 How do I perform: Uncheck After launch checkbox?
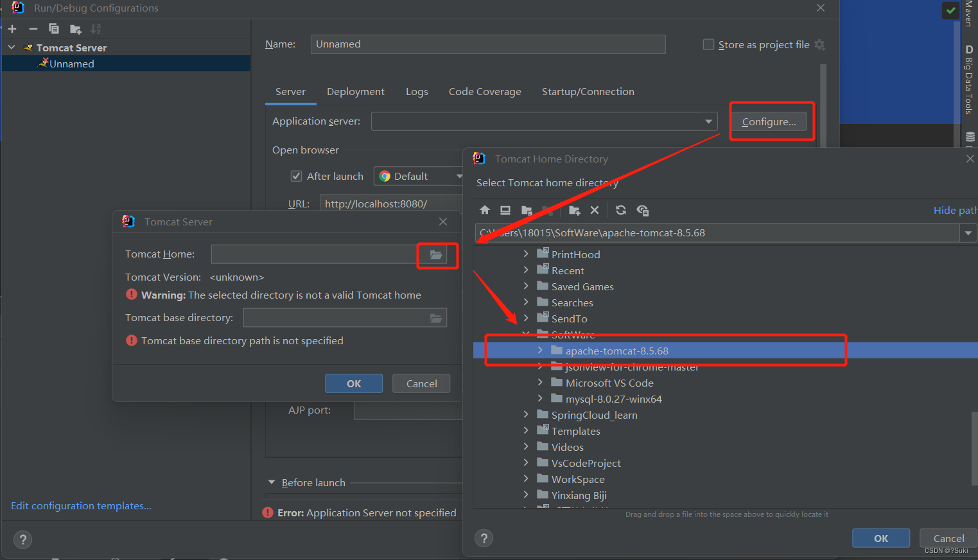(296, 176)
